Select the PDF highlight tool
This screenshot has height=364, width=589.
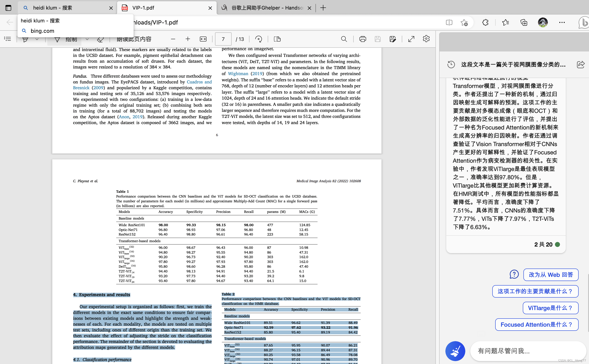point(26,39)
